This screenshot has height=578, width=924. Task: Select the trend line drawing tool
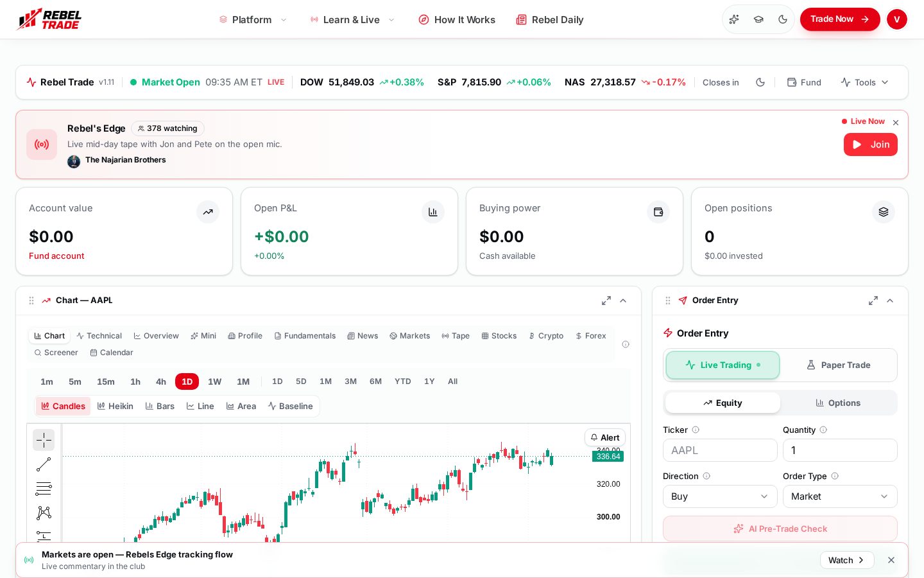[x=44, y=464]
